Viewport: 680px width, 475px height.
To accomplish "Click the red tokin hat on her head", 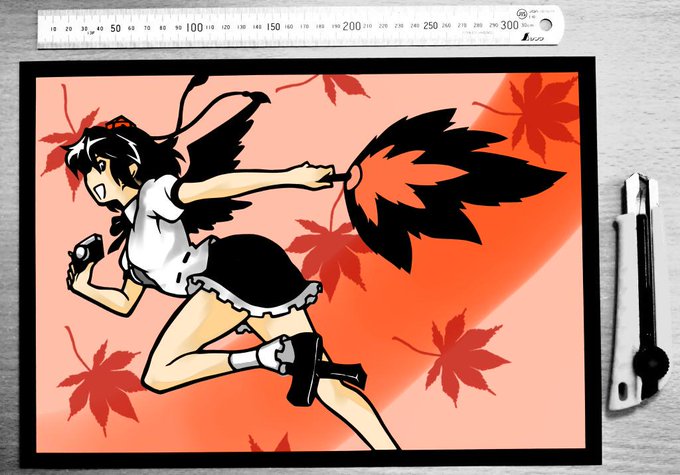I will point(120,122).
